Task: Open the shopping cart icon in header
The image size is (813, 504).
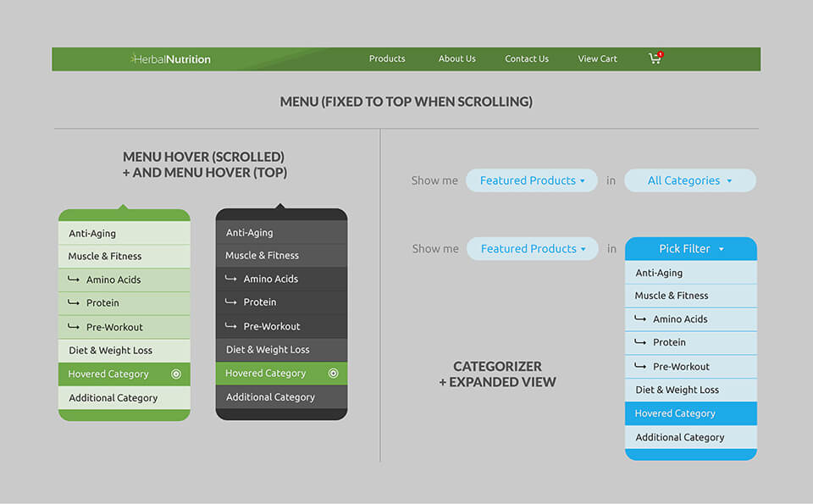Action: (x=654, y=59)
